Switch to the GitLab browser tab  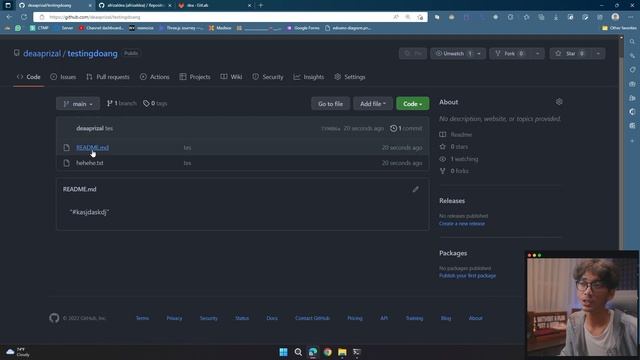[215, 5]
